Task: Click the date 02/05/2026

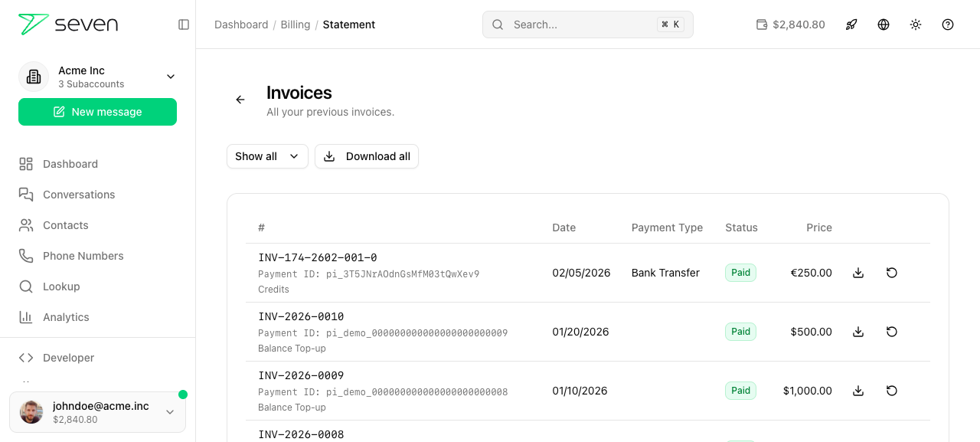Action: (582, 273)
